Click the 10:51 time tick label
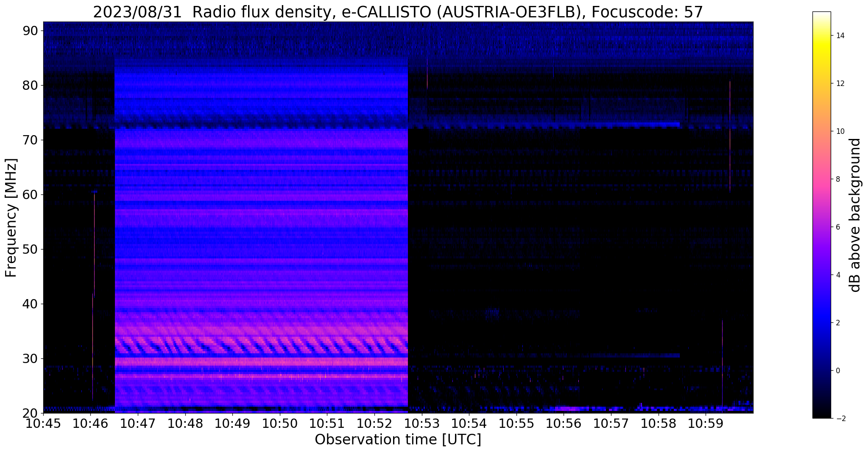 327,423
